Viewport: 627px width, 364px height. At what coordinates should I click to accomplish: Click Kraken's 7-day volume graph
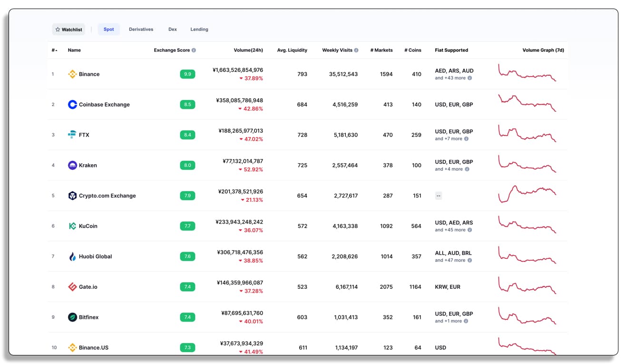coord(527,164)
